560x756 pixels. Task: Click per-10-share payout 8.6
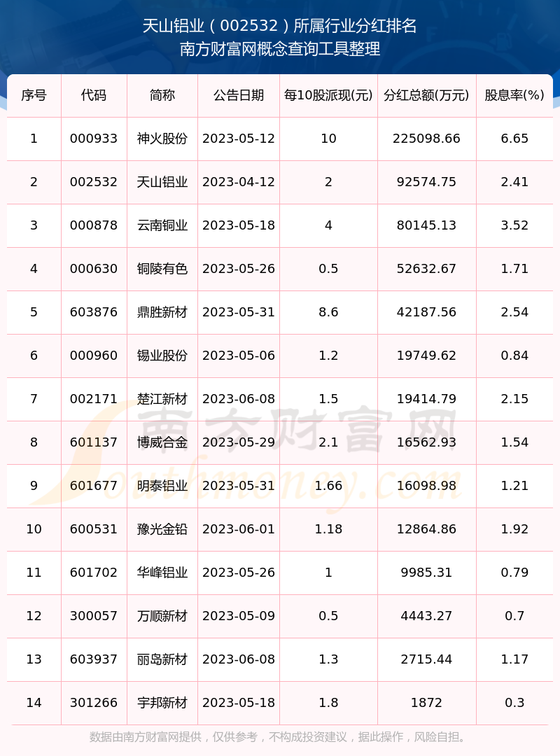(328, 312)
